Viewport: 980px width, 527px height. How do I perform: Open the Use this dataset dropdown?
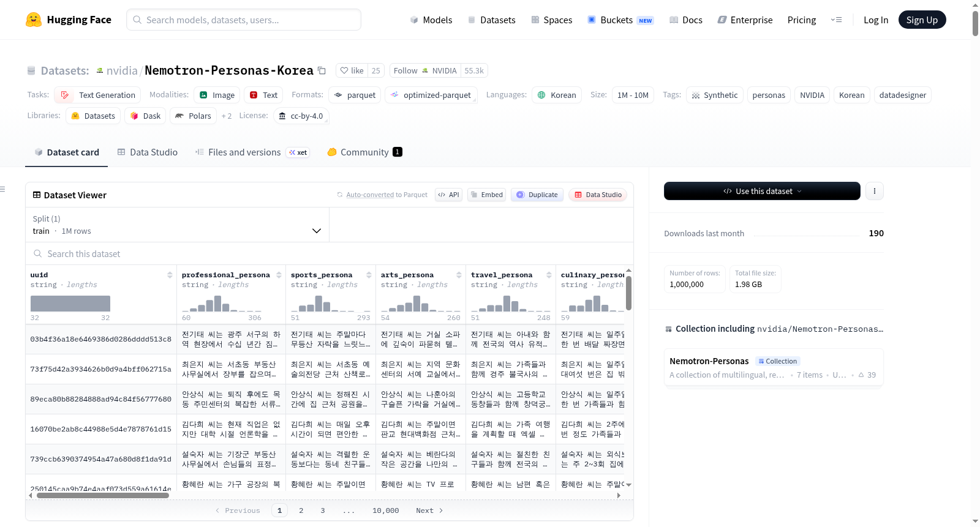pos(762,191)
